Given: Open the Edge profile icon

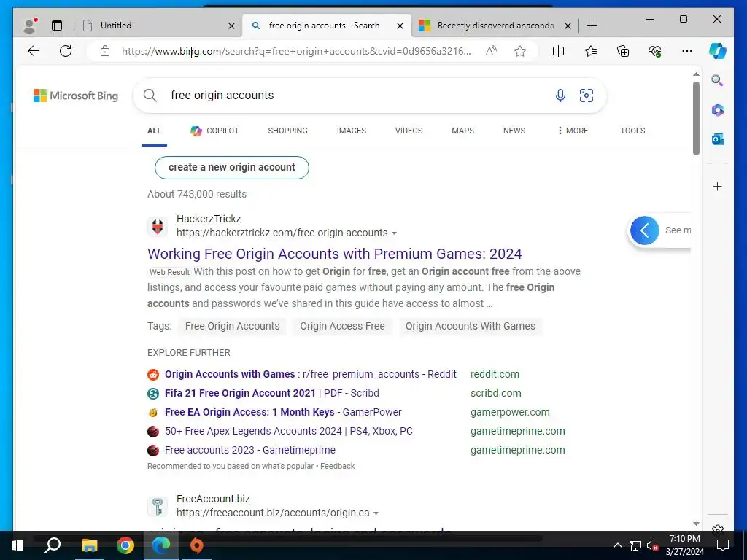Looking at the screenshot, I should tap(30, 26).
